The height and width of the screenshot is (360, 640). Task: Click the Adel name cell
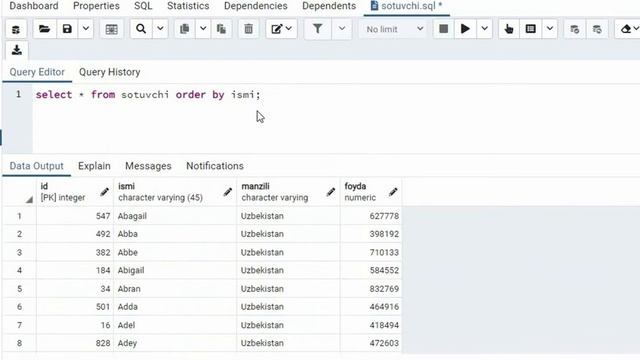point(175,325)
